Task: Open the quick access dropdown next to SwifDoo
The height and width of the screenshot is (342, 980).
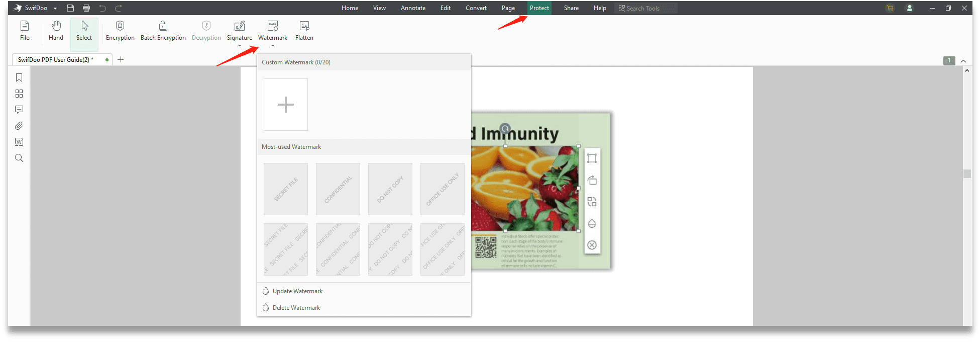Action: pyautogui.click(x=55, y=9)
